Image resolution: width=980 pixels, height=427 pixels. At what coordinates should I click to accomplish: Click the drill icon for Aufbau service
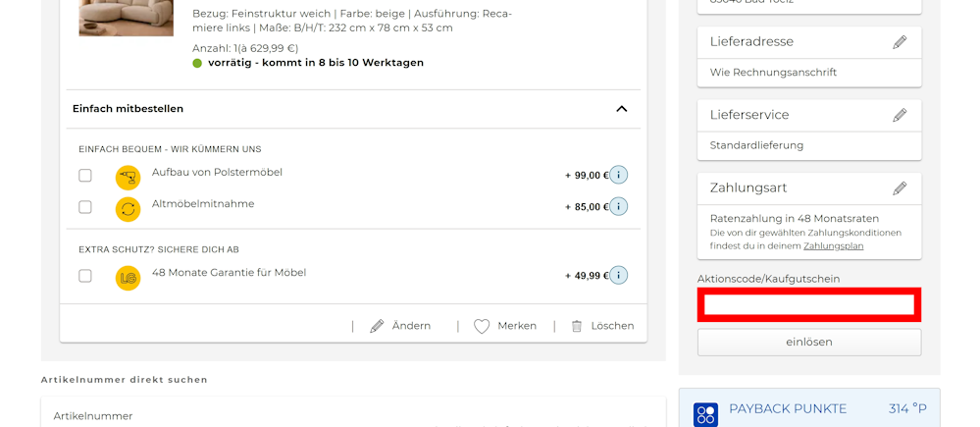pos(129,178)
